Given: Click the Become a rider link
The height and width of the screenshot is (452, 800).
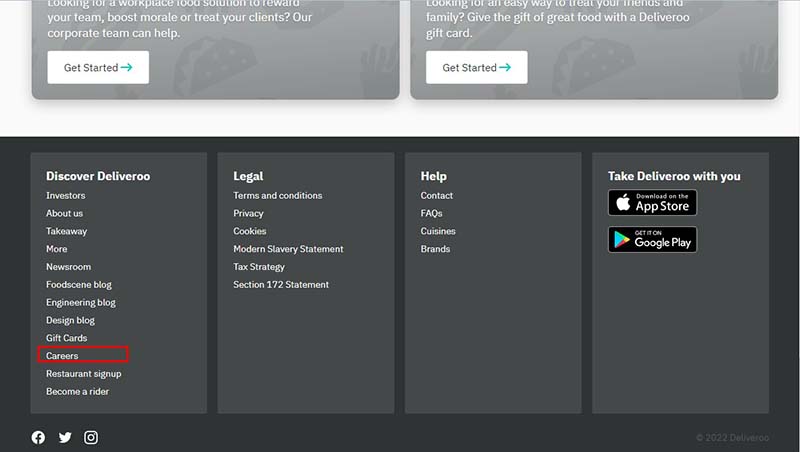Looking at the screenshot, I should coord(78,392).
